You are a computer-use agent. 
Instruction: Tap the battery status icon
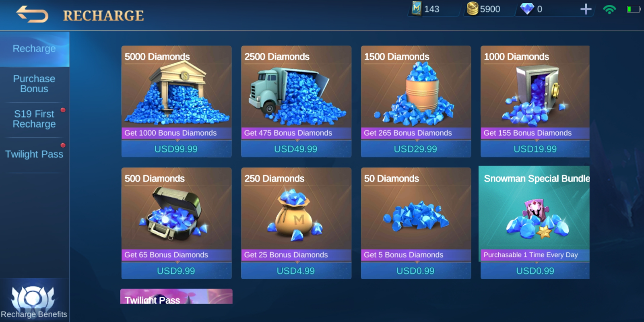[x=634, y=9]
